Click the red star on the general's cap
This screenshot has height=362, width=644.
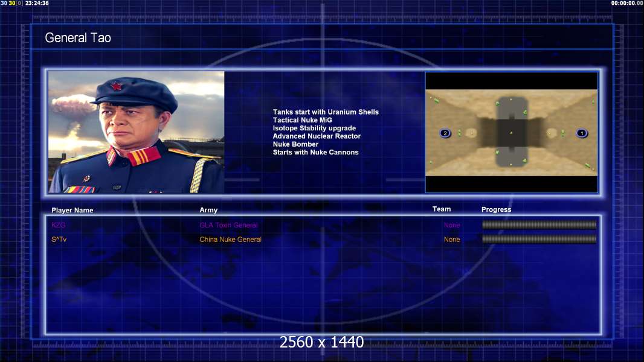click(x=116, y=86)
